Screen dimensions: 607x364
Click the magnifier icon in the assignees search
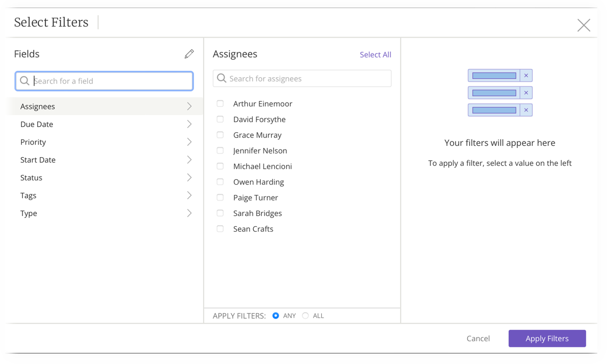pos(221,78)
